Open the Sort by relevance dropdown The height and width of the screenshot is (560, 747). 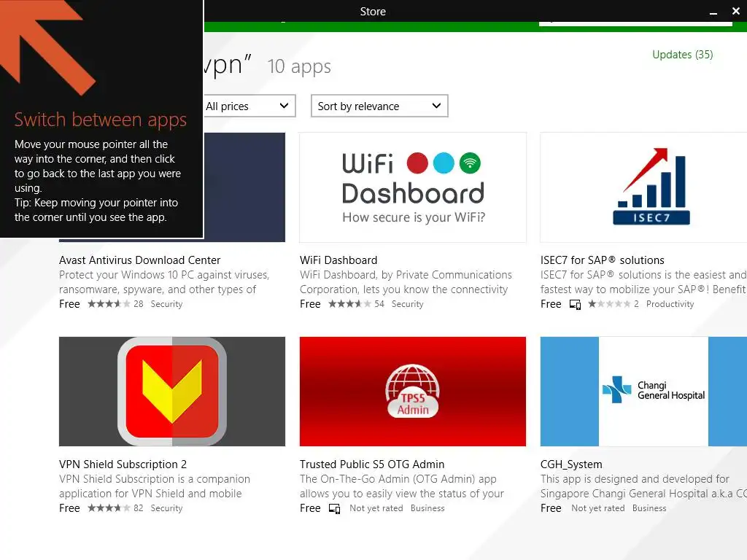point(379,106)
